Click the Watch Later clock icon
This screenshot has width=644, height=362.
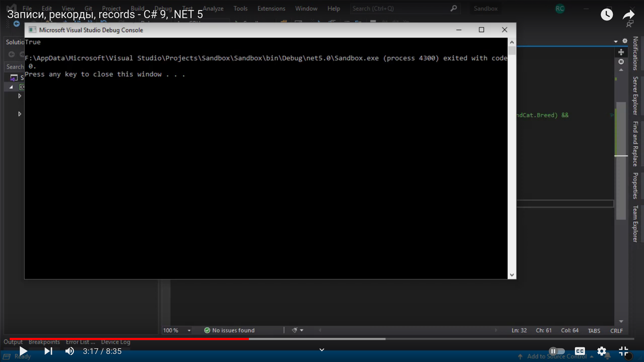pyautogui.click(x=606, y=14)
